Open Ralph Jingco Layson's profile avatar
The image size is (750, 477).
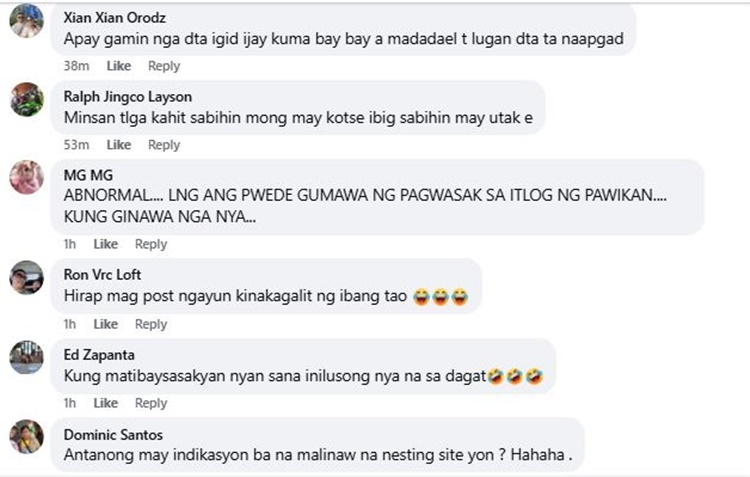click(27, 100)
